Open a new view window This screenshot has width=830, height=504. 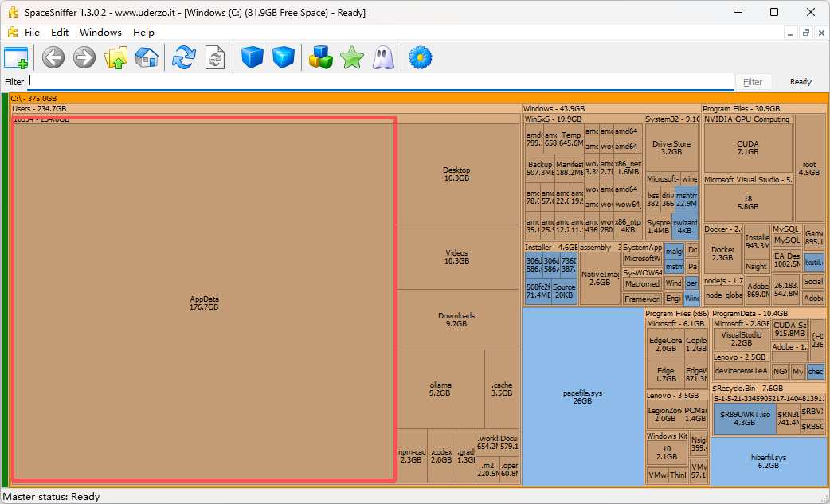[16, 57]
